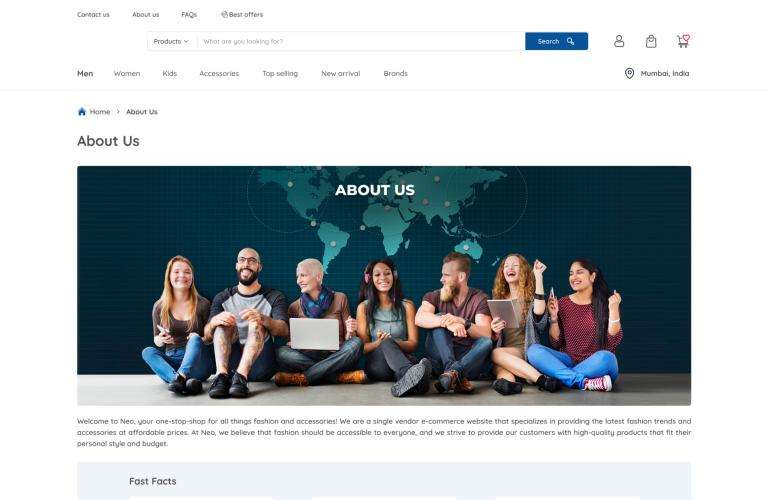Visit the FAQs link
768x500 pixels.
click(189, 15)
